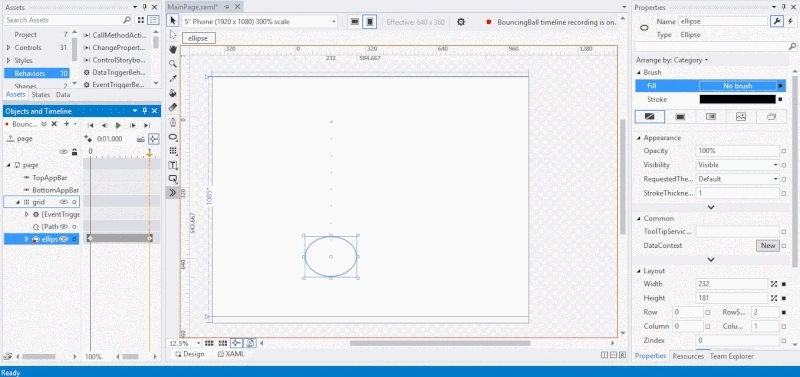Switch Assets to list view mode
800x377 pixels.
153,20
